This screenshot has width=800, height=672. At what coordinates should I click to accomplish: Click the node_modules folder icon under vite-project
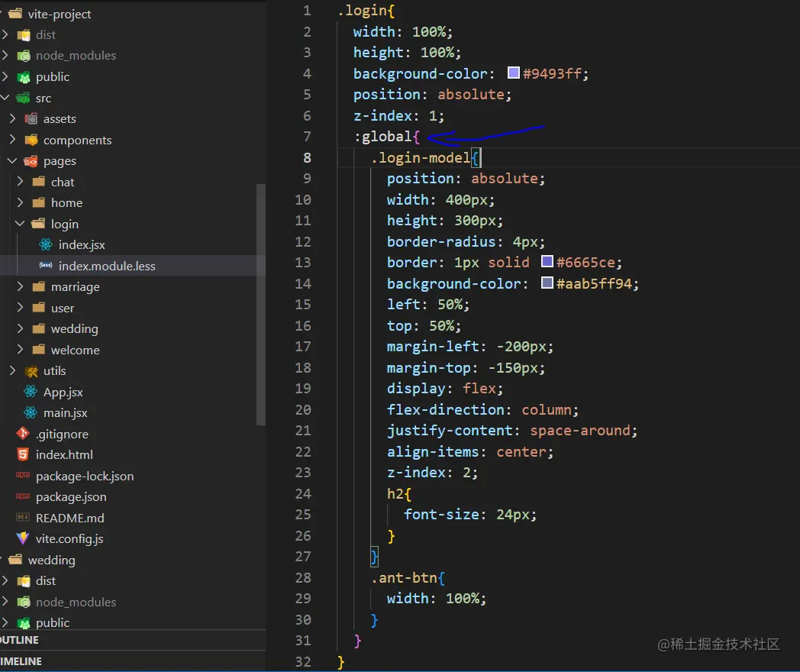click(x=24, y=56)
